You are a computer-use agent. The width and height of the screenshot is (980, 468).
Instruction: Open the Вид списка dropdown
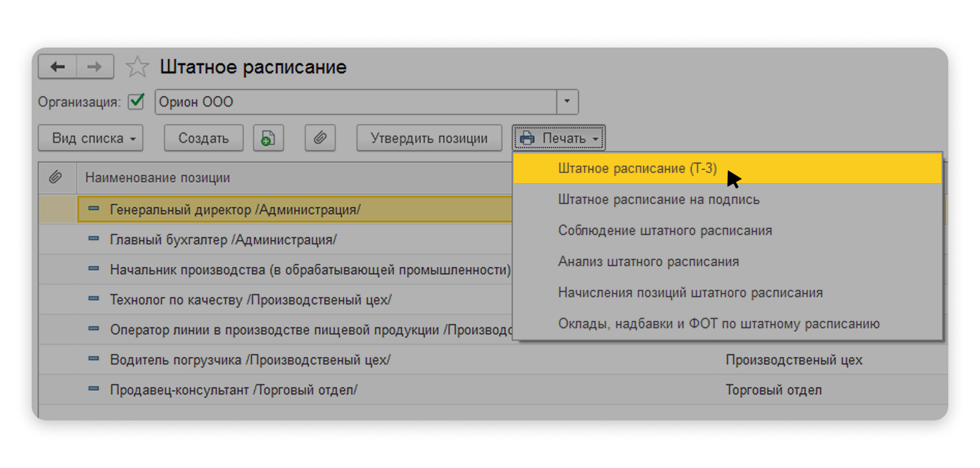pyautogui.click(x=91, y=138)
